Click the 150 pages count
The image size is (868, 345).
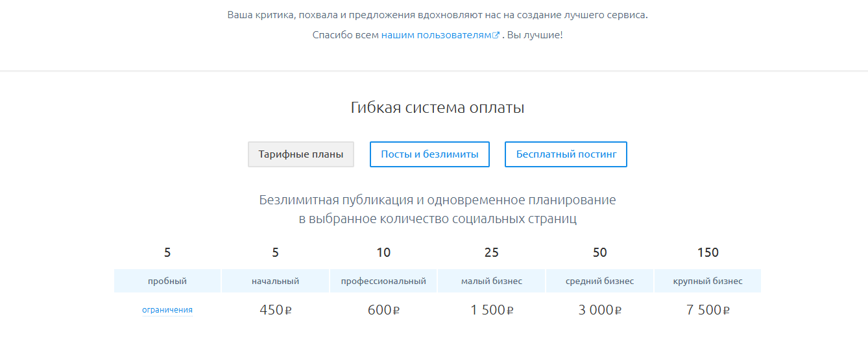coord(708,252)
